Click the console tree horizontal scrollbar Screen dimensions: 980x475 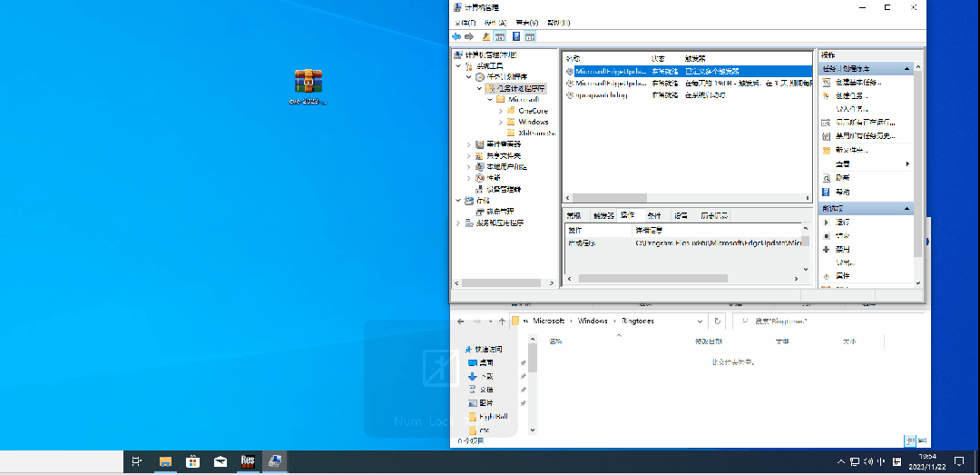[x=501, y=282]
